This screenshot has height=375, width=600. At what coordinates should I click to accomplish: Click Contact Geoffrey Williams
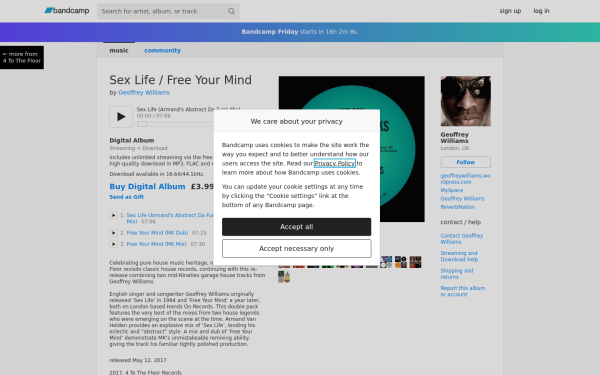(x=461, y=239)
